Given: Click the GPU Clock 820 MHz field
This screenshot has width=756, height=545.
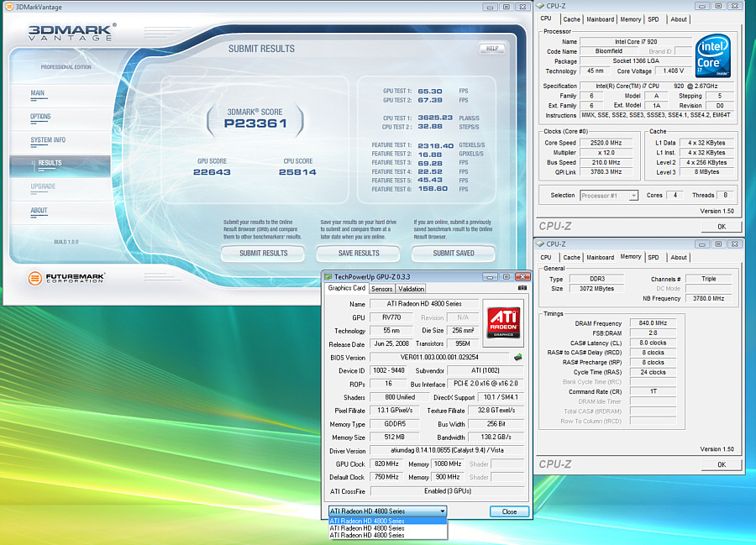Looking at the screenshot, I should (386, 464).
